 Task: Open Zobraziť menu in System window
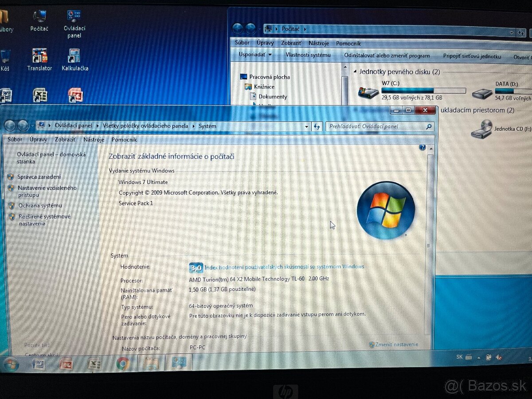[x=66, y=139]
